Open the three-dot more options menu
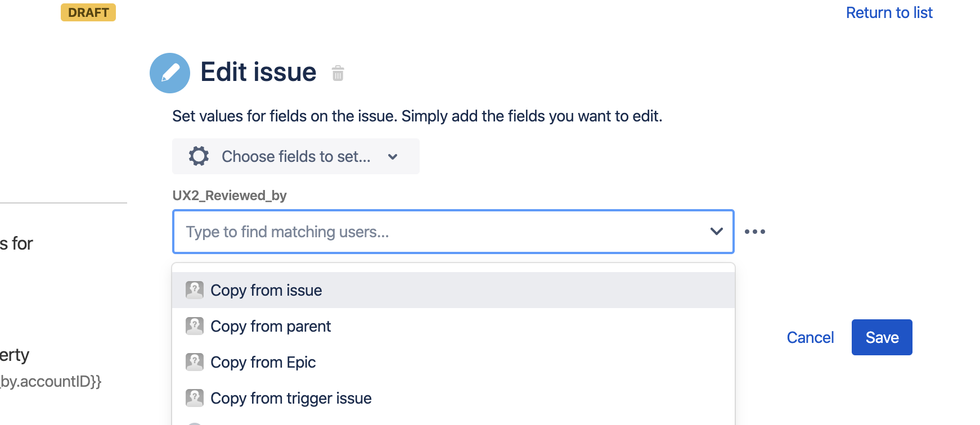The width and height of the screenshot is (980, 425). 754,232
